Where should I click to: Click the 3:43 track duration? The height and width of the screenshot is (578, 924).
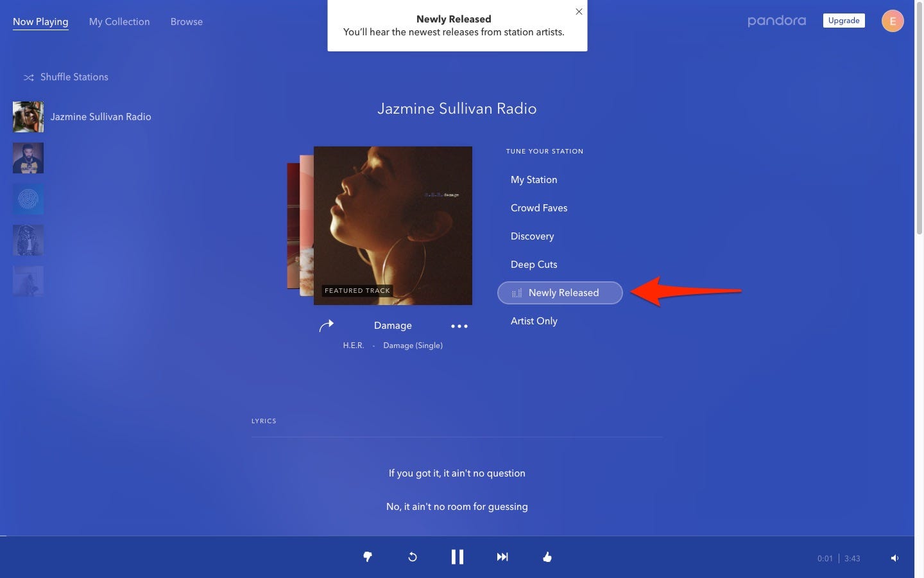pyautogui.click(x=852, y=559)
